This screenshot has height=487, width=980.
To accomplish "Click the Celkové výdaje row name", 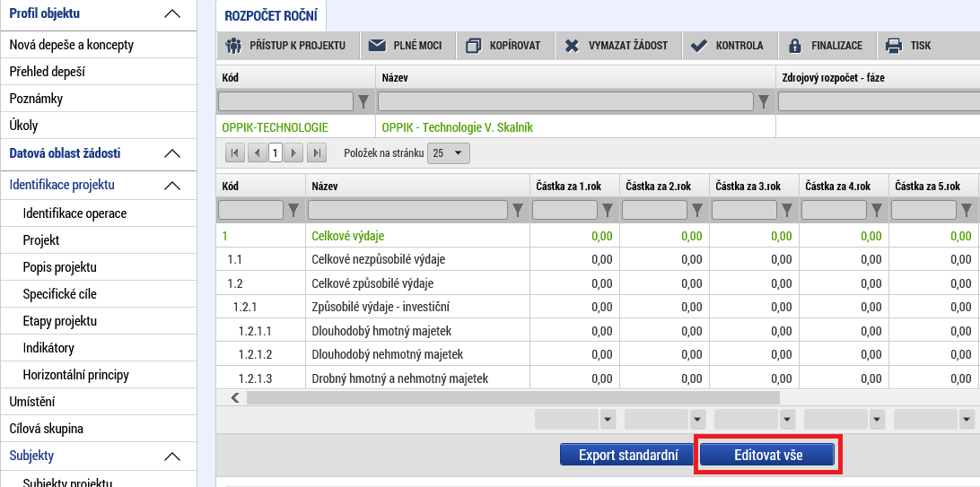I will pos(347,236).
